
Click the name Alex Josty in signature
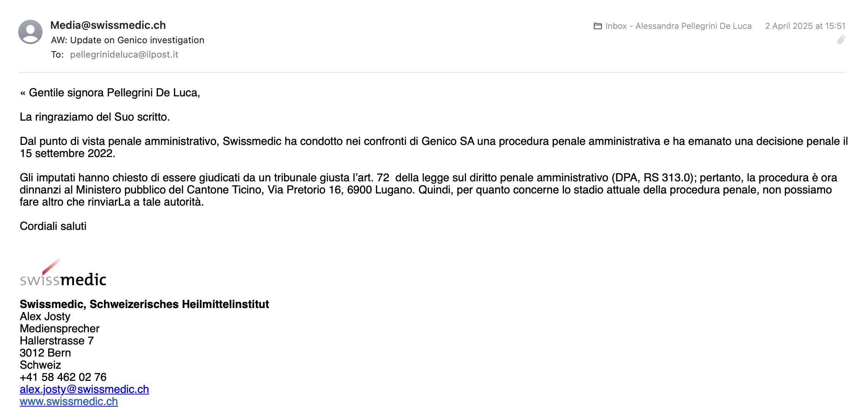[45, 316]
